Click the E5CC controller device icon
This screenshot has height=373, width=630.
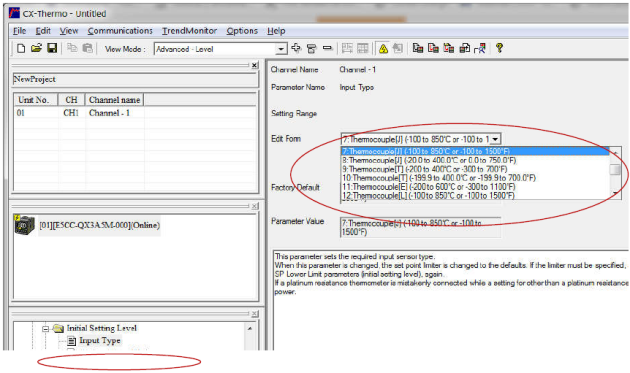pos(24,225)
